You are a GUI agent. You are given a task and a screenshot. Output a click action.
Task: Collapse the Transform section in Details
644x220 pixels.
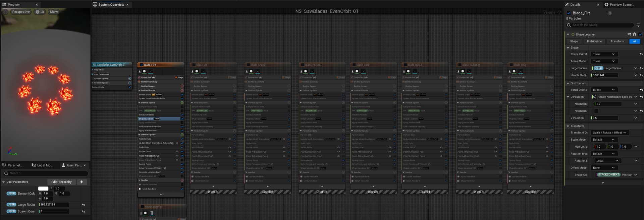coord(568,126)
